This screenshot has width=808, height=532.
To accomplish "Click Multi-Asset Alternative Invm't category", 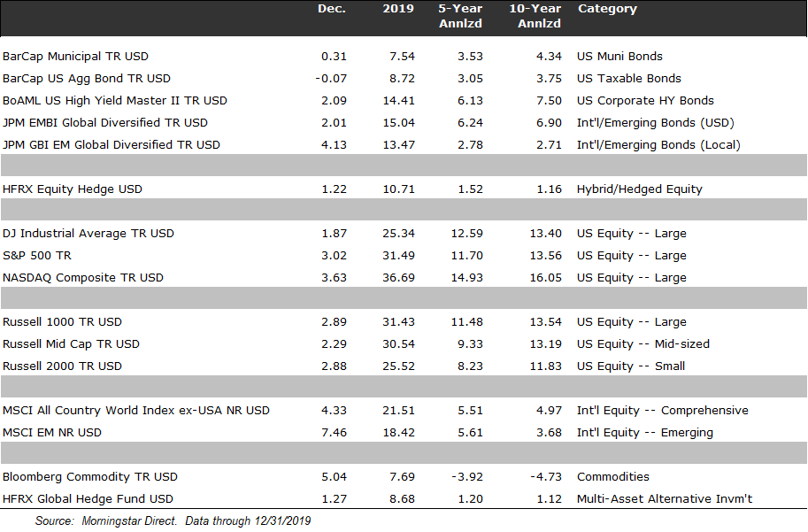I will pos(665,499).
